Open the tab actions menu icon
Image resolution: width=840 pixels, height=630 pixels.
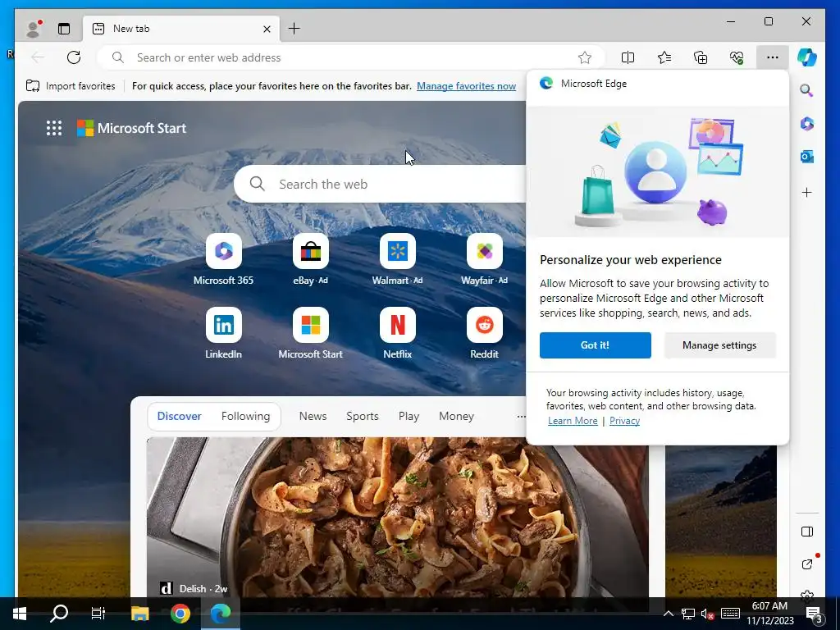[64, 29]
